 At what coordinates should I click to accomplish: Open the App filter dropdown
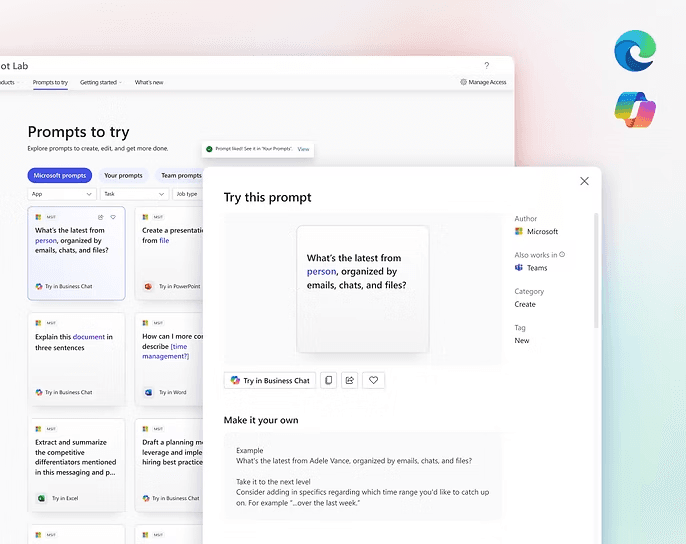point(62,194)
